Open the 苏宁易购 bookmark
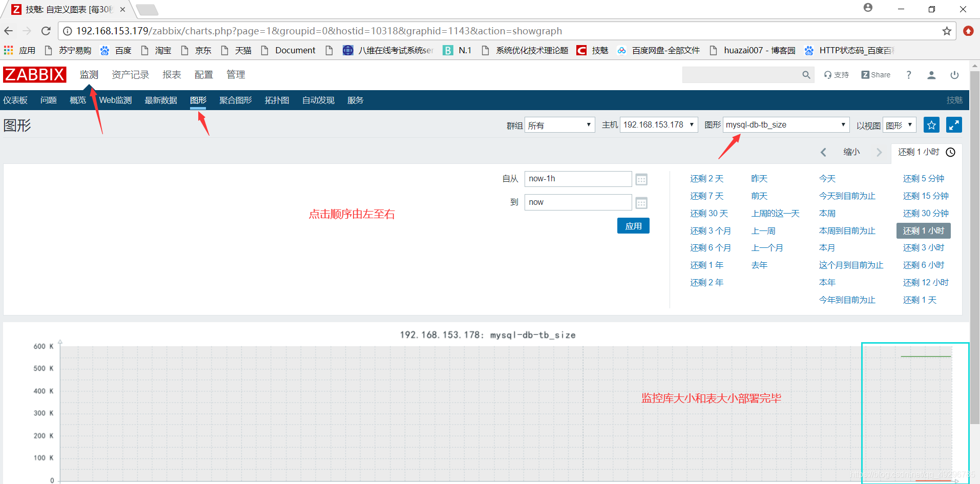Viewport: 980px width, 484px height. click(x=68, y=50)
